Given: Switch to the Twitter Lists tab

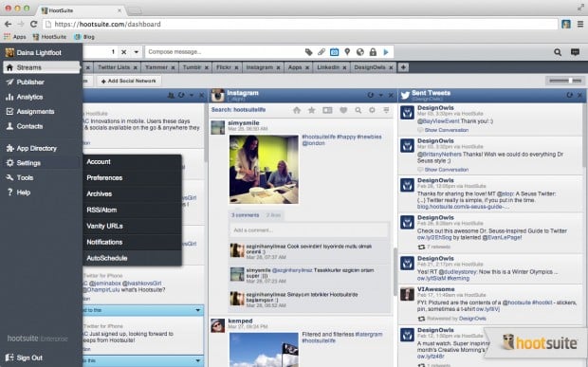Looking at the screenshot, I should pyautogui.click(x=114, y=67).
